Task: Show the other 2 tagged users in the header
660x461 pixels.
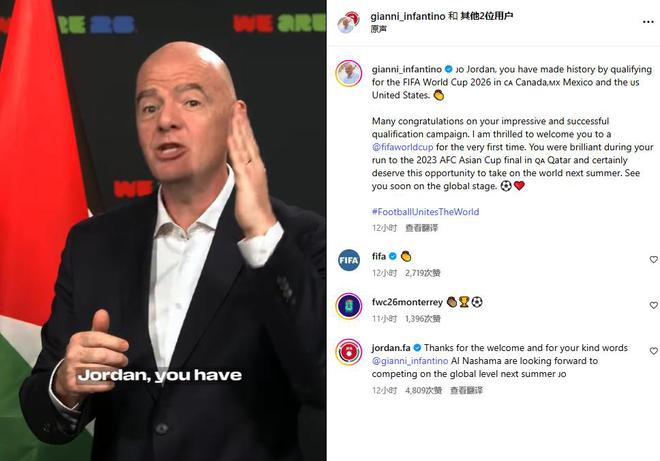Action: pos(487,16)
